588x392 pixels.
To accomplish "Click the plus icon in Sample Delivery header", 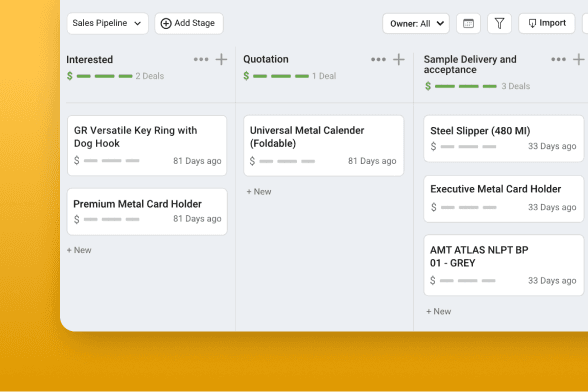I will click(x=579, y=59).
